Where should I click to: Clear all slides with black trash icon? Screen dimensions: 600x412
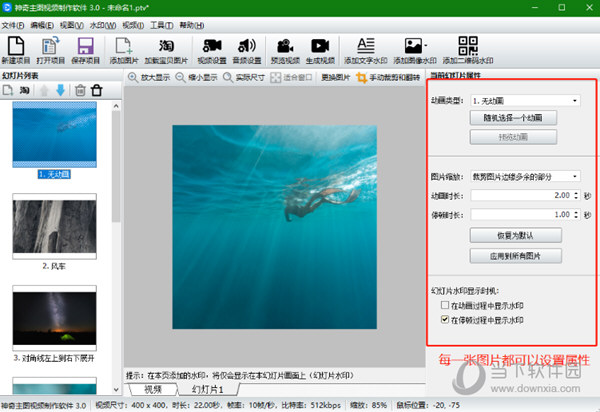pyautogui.click(x=97, y=91)
